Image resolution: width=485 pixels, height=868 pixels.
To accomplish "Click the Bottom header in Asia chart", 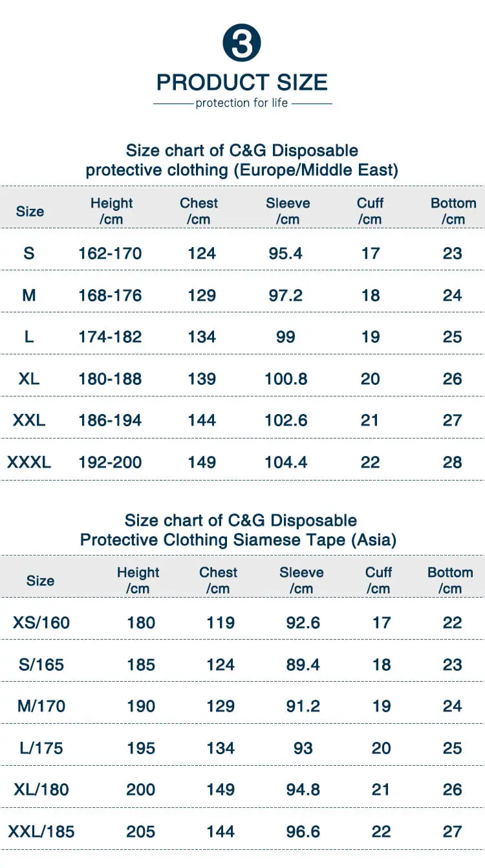I will (x=450, y=580).
